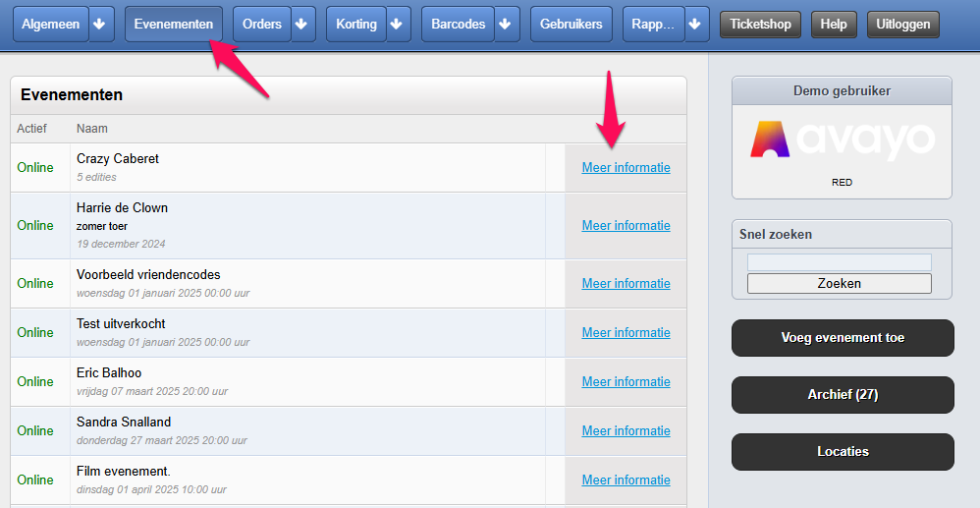Select the Eric Balhoo event name
Image resolution: width=980 pixels, height=508 pixels.
coord(109,372)
